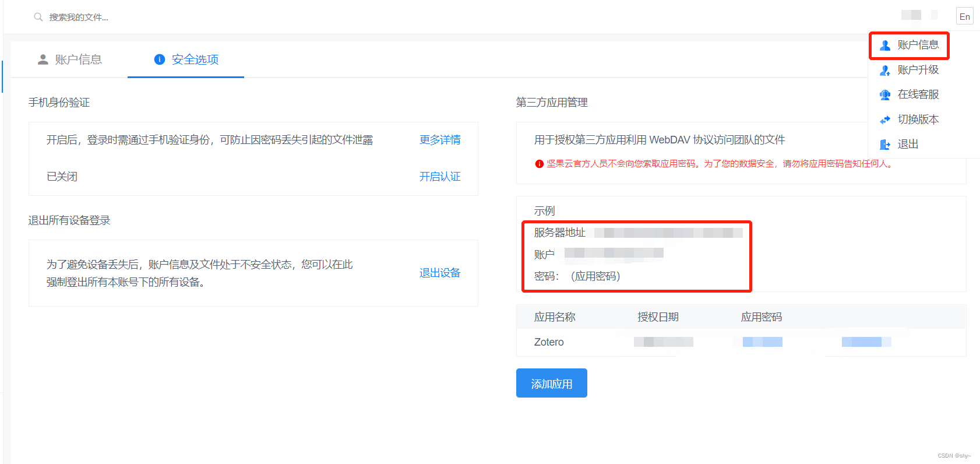Click the blurred app password link in Zotero row

click(x=763, y=342)
